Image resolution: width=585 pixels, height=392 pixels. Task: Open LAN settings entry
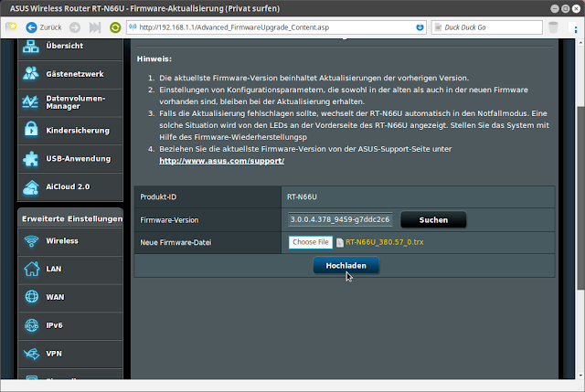pyautogui.click(x=70, y=270)
